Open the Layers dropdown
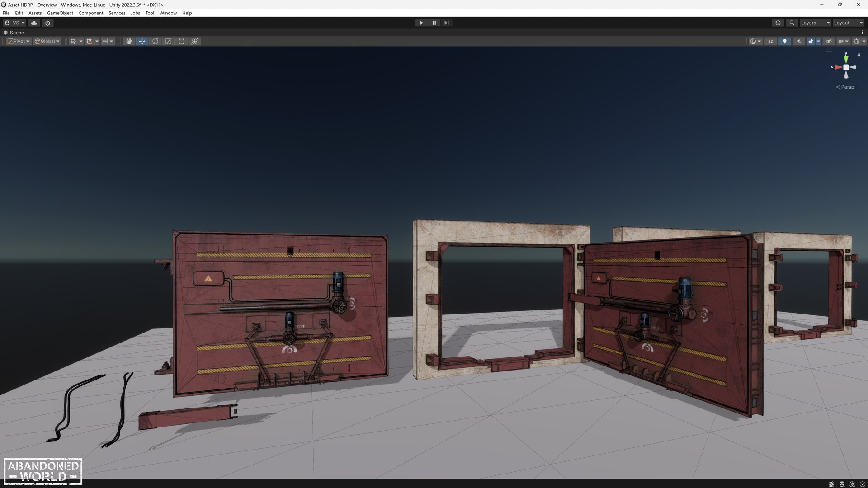 click(x=815, y=23)
